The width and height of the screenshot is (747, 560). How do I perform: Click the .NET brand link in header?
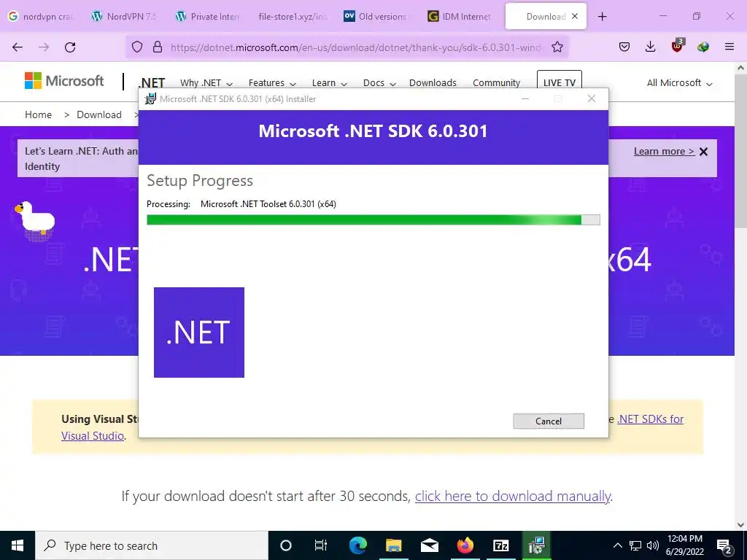click(x=152, y=83)
